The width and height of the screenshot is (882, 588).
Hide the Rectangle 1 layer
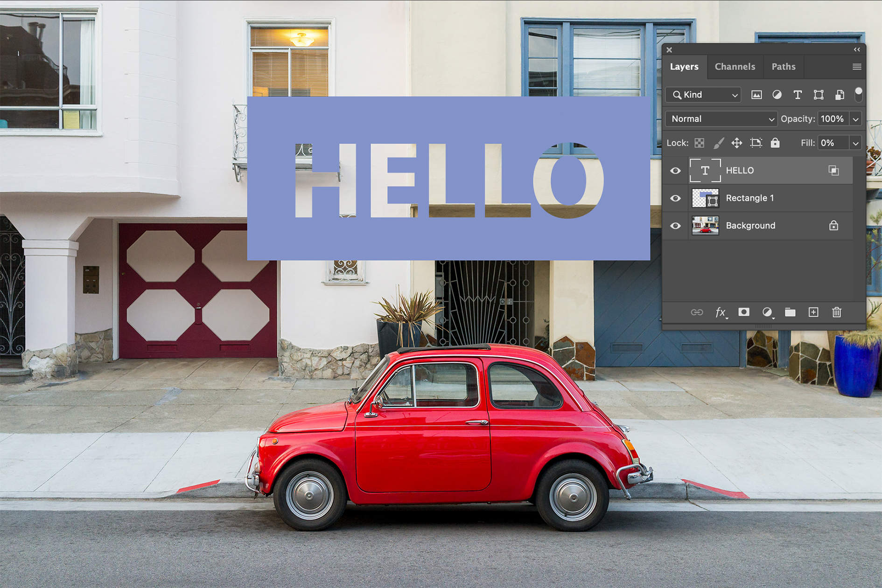tap(675, 198)
